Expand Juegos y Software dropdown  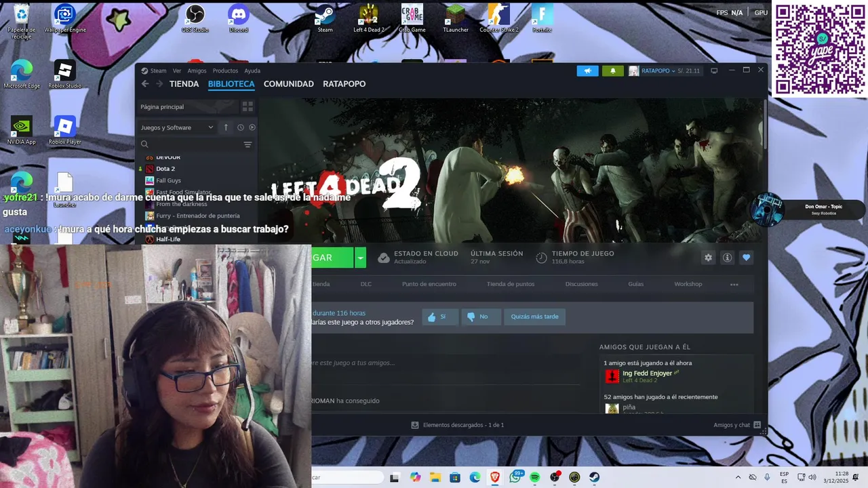click(x=177, y=127)
